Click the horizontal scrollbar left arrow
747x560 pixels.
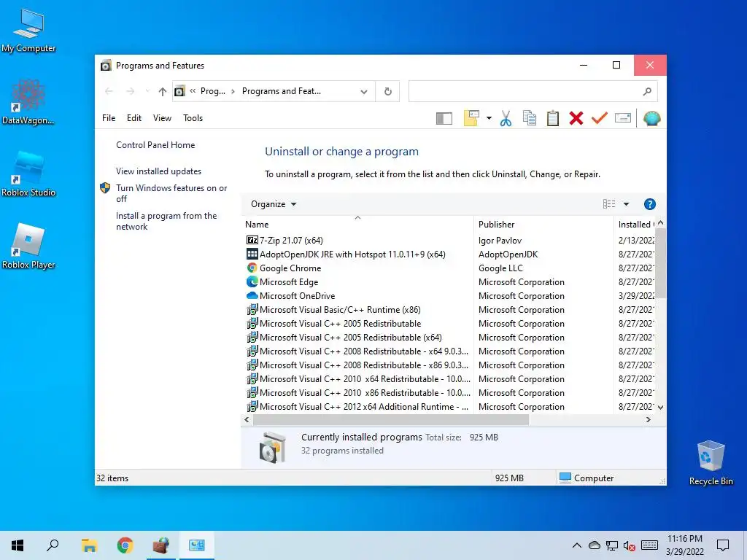click(247, 419)
